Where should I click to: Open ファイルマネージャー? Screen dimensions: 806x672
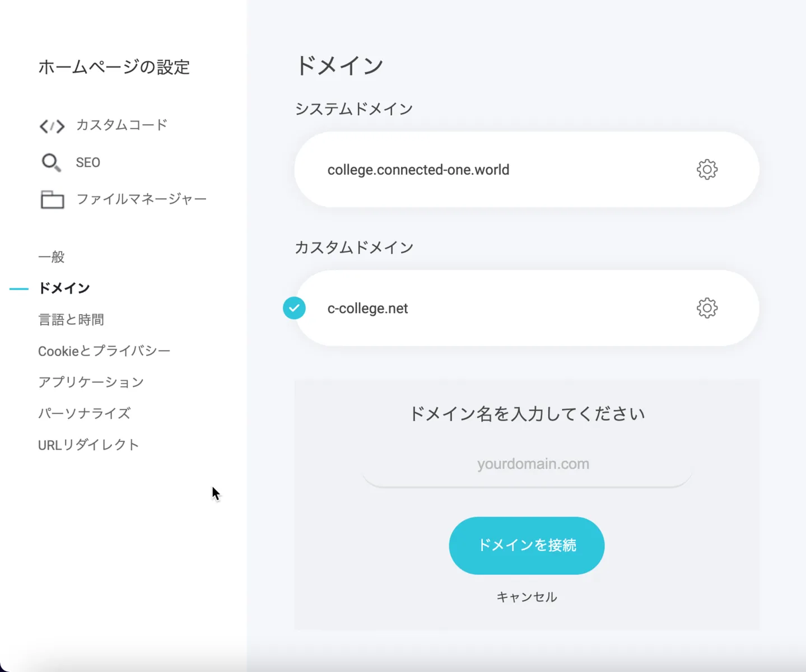click(x=141, y=199)
